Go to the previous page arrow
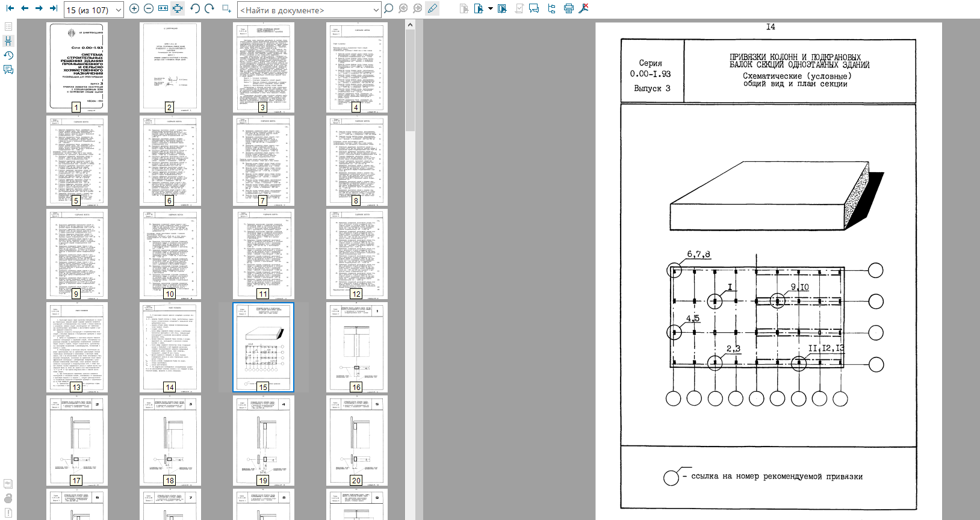Image resolution: width=980 pixels, height=520 pixels. coord(25,8)
